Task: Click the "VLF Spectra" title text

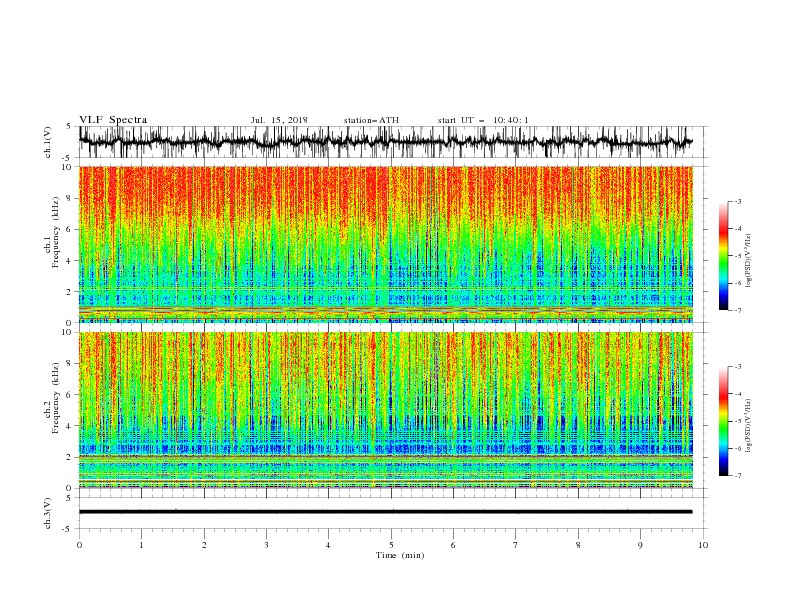Action: coord(113,120)
